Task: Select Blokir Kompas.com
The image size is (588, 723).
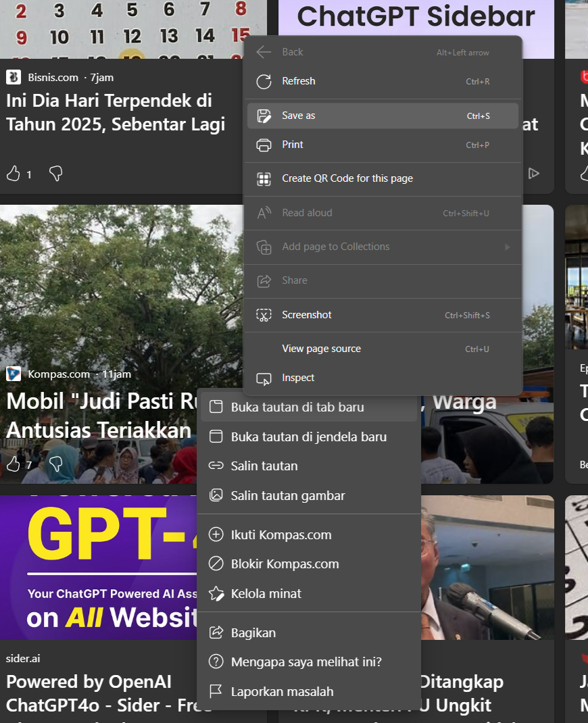Action: (x=309, y=564)
